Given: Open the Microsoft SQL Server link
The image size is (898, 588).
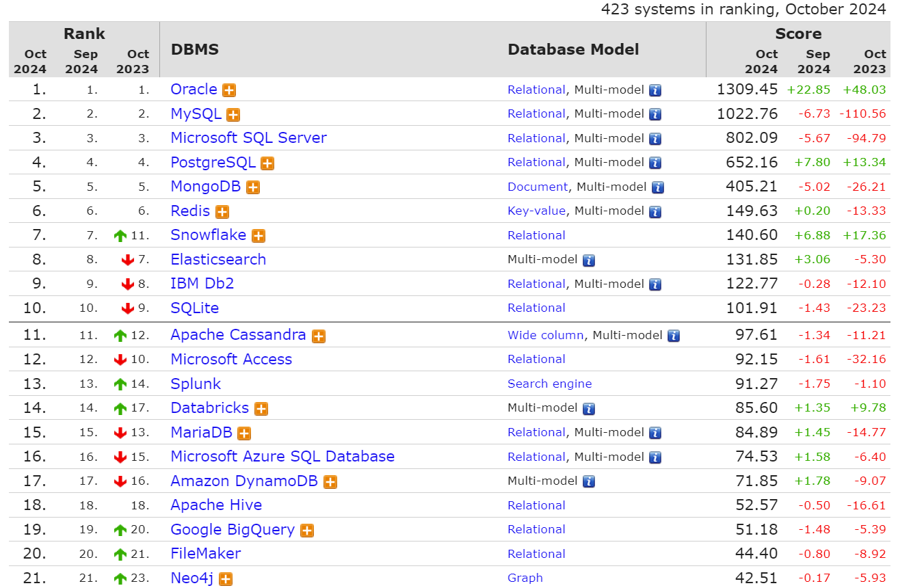Looking at the screenshot, I should coord(248,137).
